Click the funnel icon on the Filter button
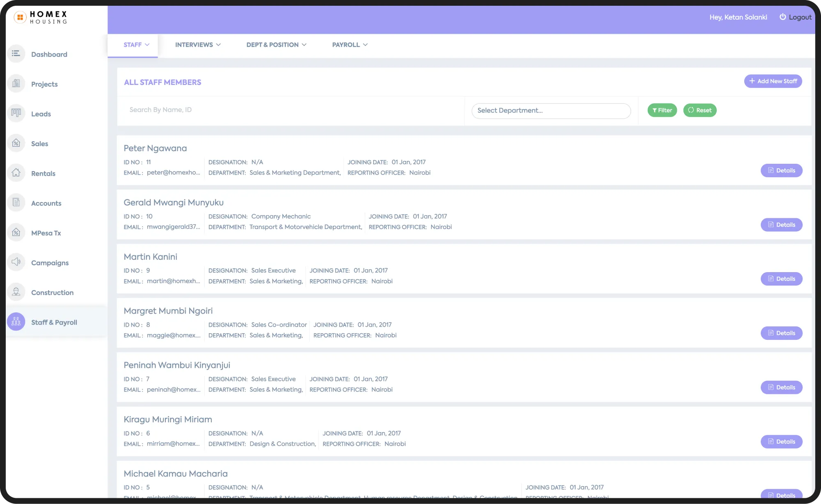 coord(655,110)
